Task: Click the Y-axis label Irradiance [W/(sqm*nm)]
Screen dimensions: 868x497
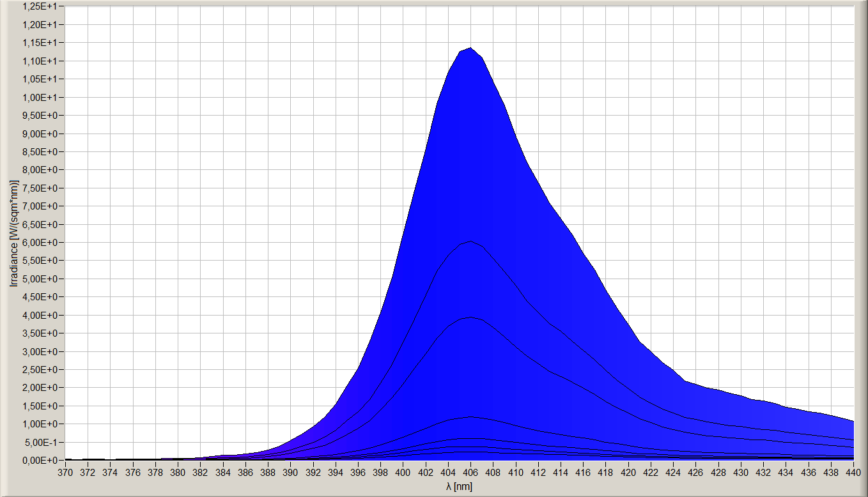Action: pos(14,234)
